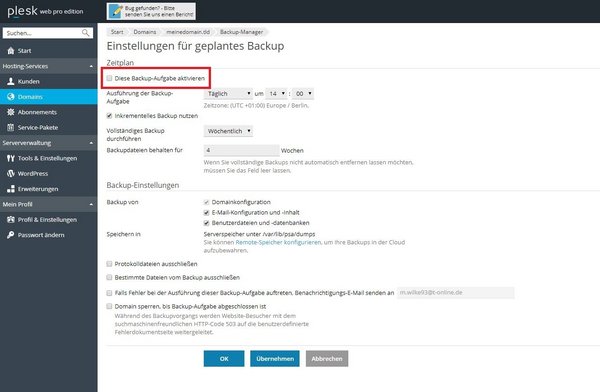Viewport: 600px width, 392px height.
Task: Open the hour dropdown showing 14
Action: pos(276,93)
